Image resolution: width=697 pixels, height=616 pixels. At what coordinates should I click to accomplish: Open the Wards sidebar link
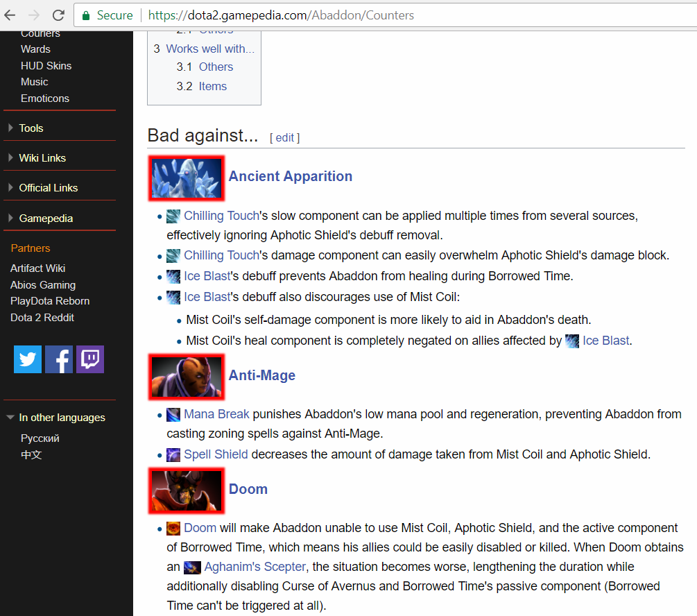click(x=35, y=49)
